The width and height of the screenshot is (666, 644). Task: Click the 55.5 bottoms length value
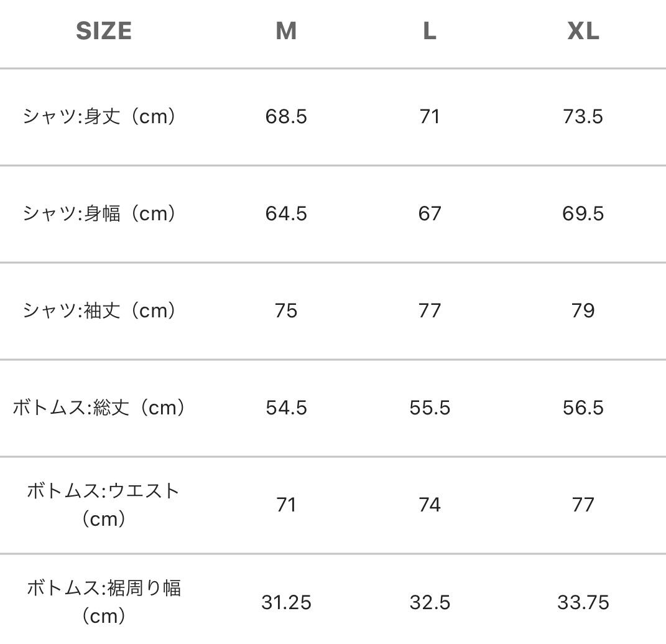click(x=429, y=408)
